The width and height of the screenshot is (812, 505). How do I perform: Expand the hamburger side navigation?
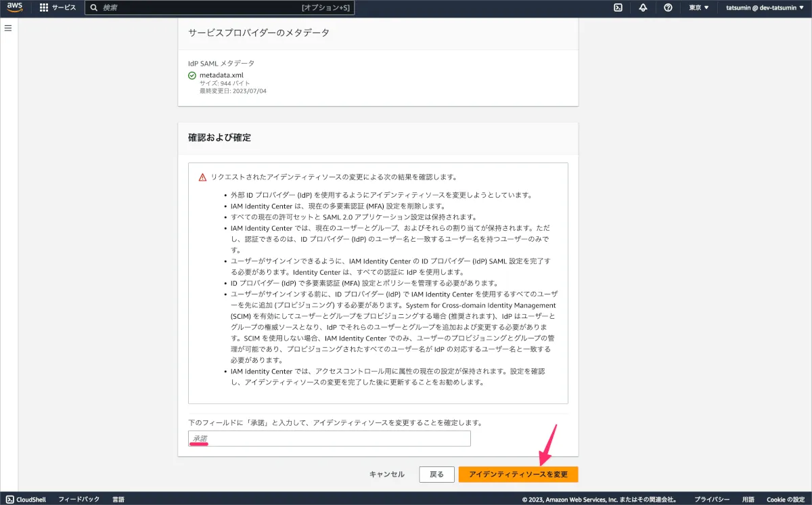(9, 28)
